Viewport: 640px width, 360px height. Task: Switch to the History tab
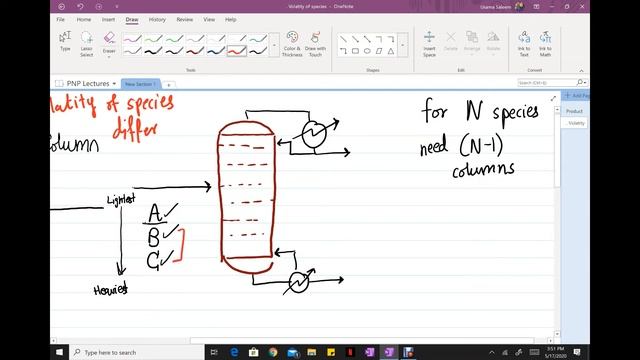click(157, 20)
